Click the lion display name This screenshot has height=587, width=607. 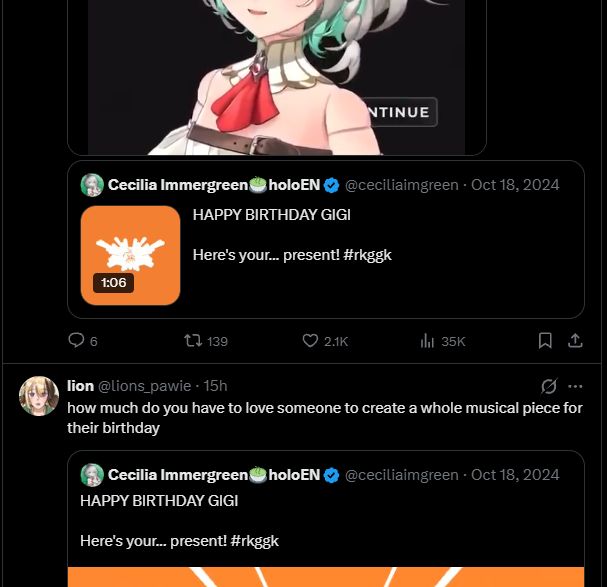[x=80, y=386]
